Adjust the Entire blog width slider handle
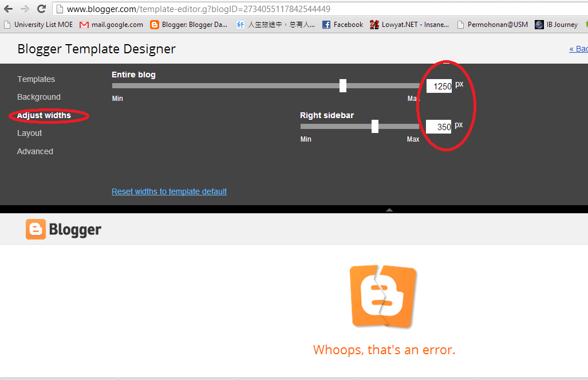588x380 pixels. 342,85
